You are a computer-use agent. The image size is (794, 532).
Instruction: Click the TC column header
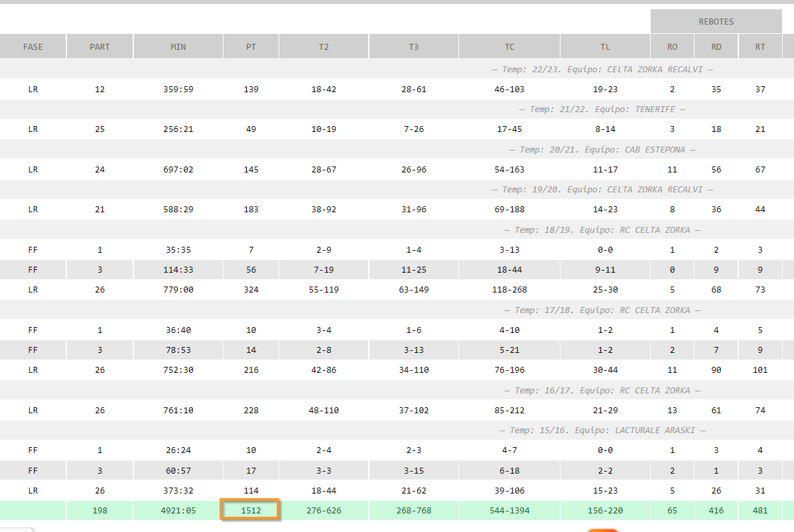tap(509, 46)
